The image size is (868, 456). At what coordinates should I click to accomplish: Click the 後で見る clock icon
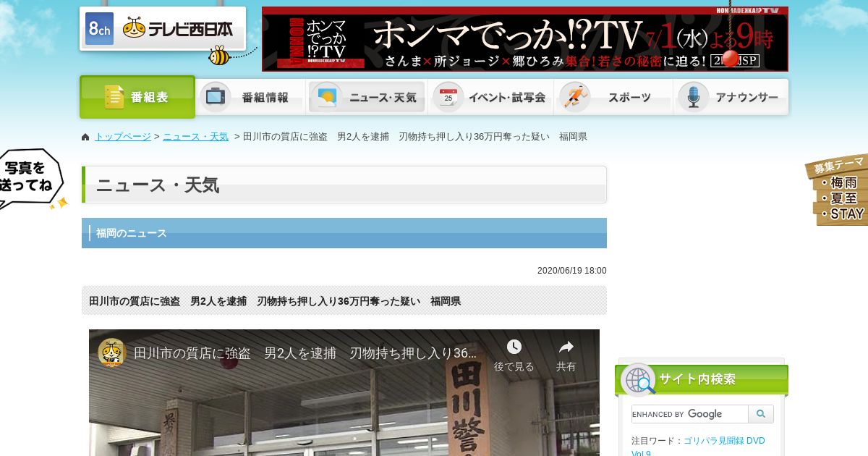pos(514,347)
